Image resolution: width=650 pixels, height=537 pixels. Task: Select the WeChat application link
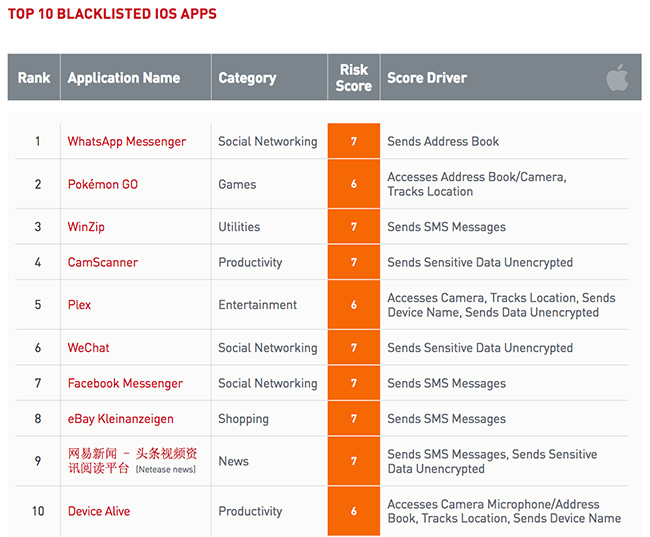pyautogui.click(x=88, y=348)
